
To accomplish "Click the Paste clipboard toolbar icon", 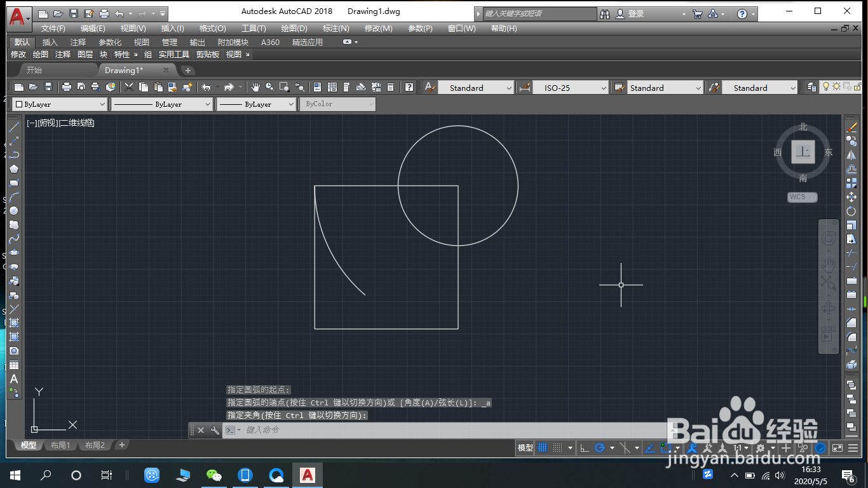I will (158, 87).
